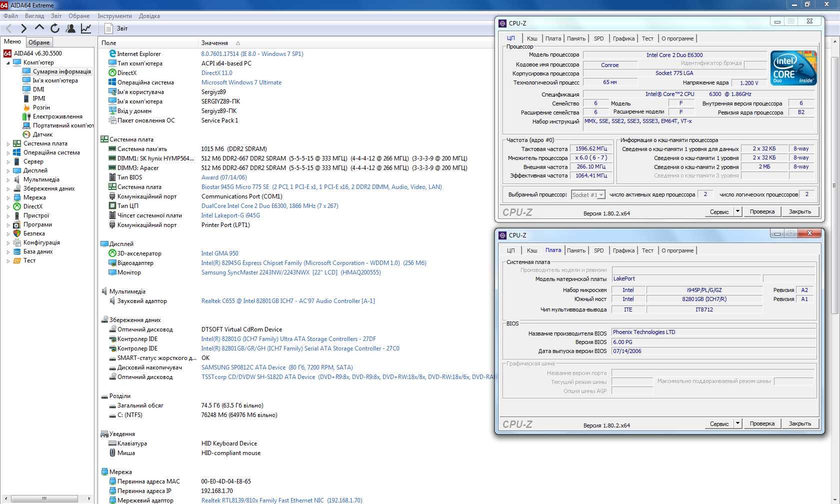
Task: Open the Файл menu
Action: 10,16
